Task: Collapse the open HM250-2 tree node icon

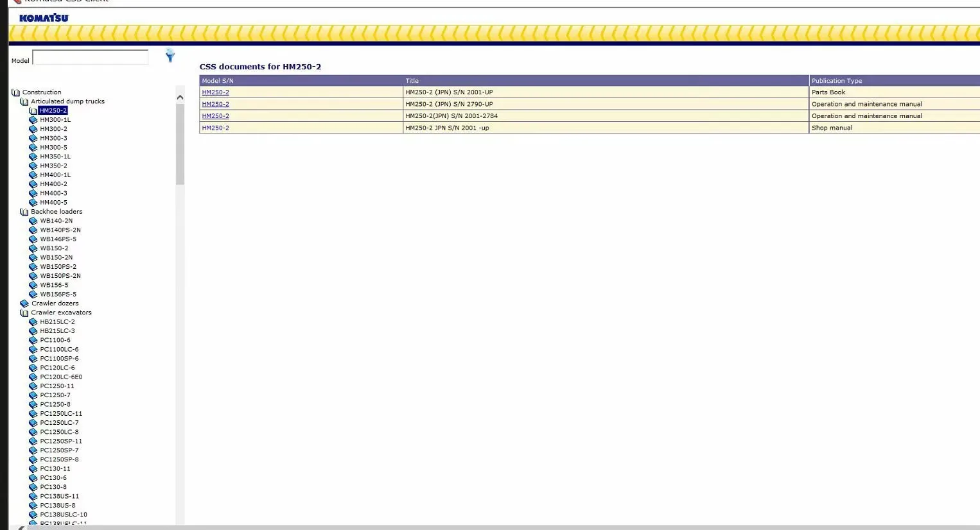Action: 33,111
